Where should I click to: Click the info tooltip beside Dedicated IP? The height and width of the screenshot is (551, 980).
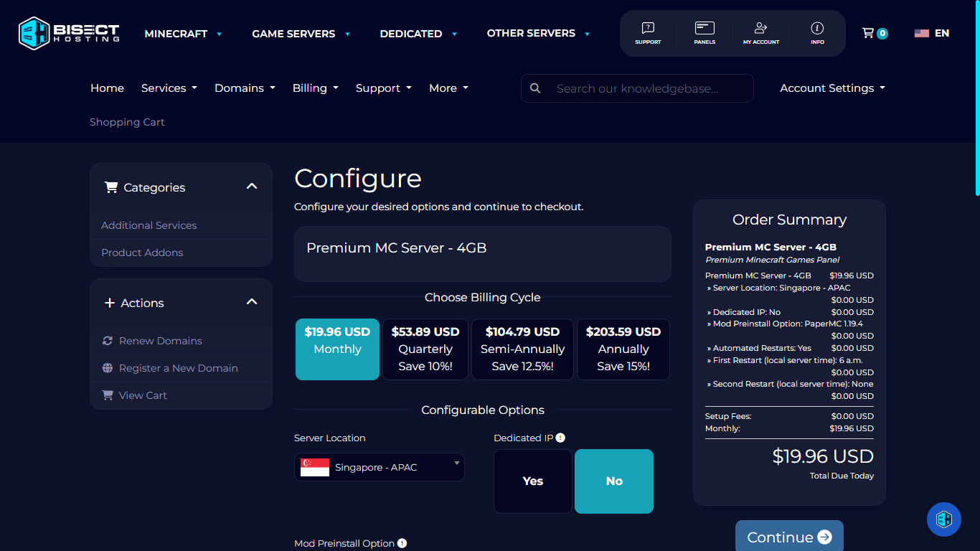(x=560, y=437)
